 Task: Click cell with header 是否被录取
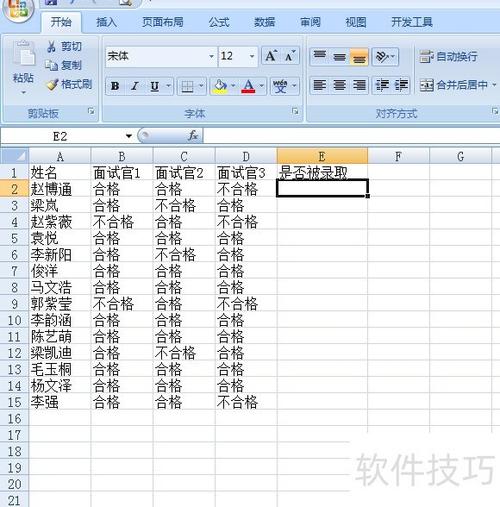click(x=322, y=172)
